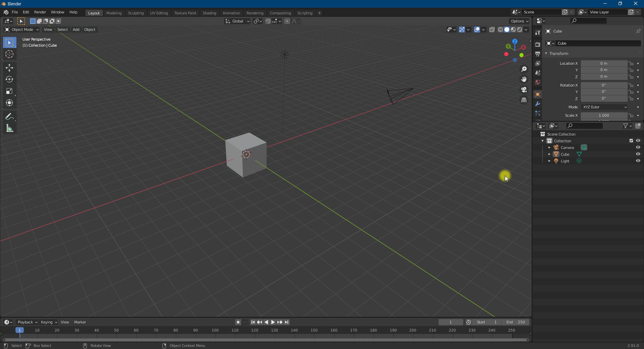Expand the Light item in outliner

coord(549,161)
